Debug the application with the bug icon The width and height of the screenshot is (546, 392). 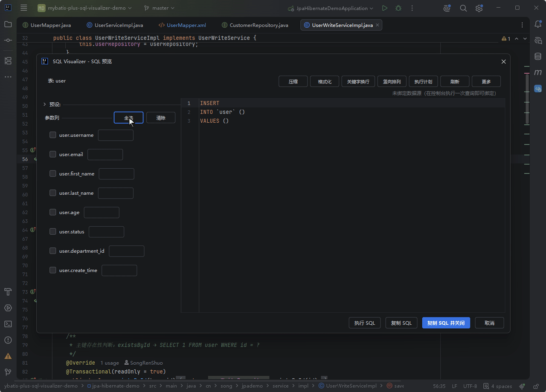(x=398, y=8)
